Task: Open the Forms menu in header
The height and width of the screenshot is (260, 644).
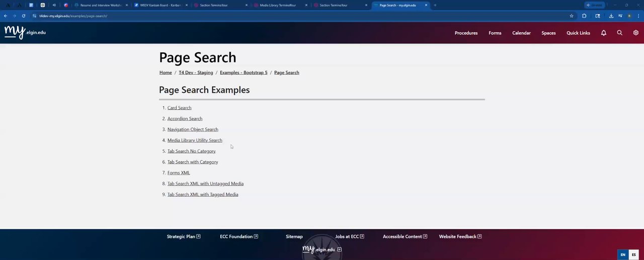Action: pyautogui.click(x=495, y=33)
